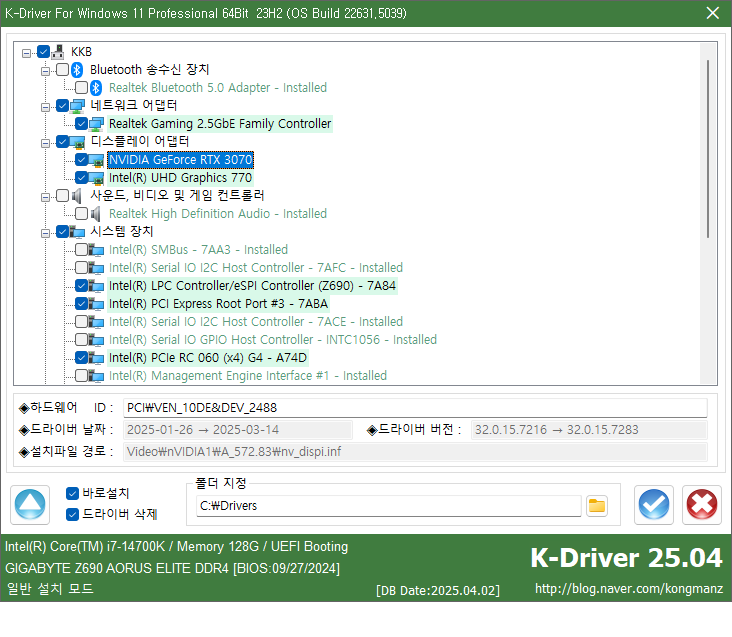
Task: Click the C:\Drivers folder path field
Action: (x=388, y=506)
